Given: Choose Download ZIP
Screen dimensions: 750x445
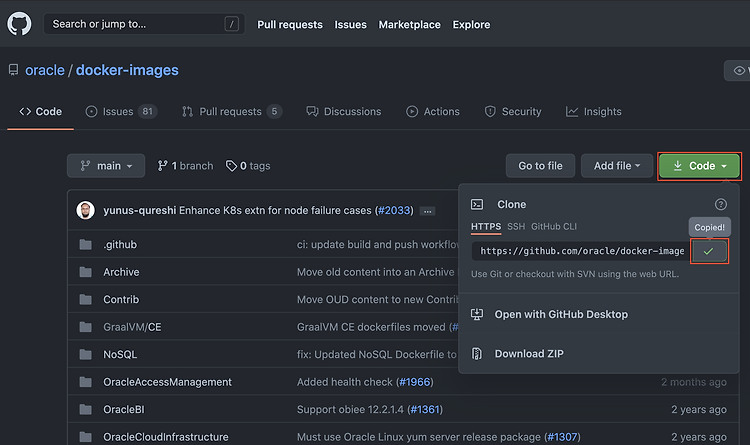Looking at the screenshot, I should coord(529,354).
